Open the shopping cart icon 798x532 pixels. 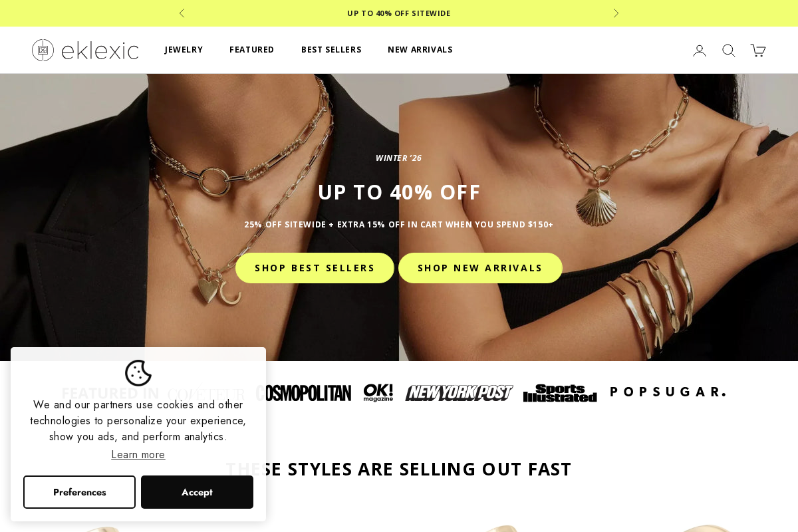758,51
